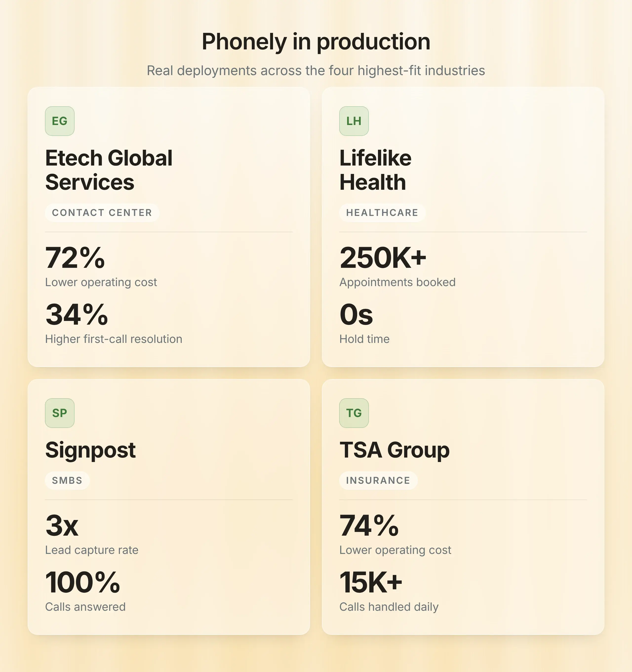632x672 pixels.
Task: Click the HEALTHCARE tag
Action: click(x=382, y=213)
